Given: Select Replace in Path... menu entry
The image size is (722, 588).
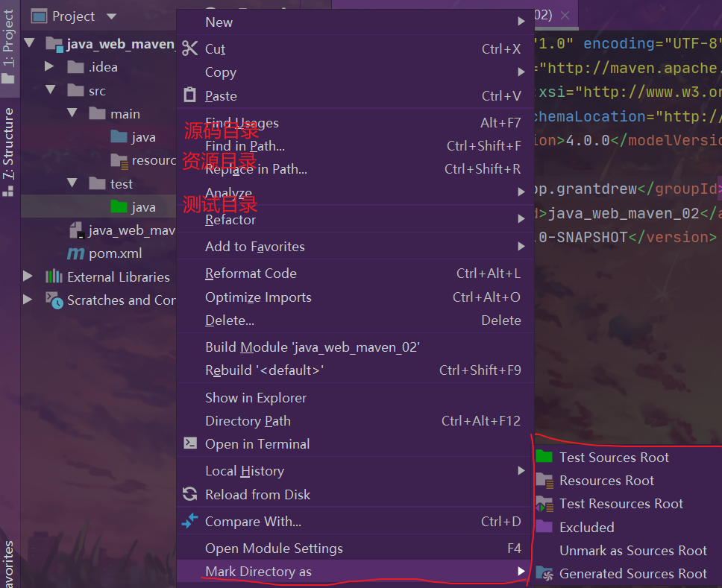Looking at the screenshot, I should click(x=355, y=169).
